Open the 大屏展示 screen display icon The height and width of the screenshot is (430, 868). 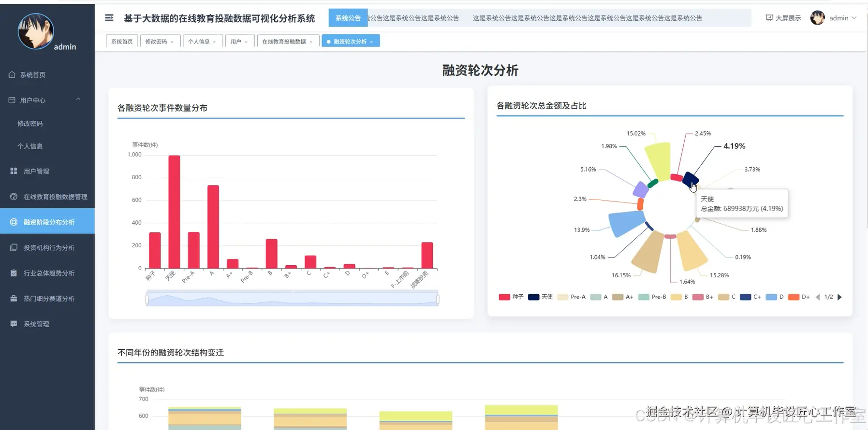pyautogui.click(x=769, y=18)
